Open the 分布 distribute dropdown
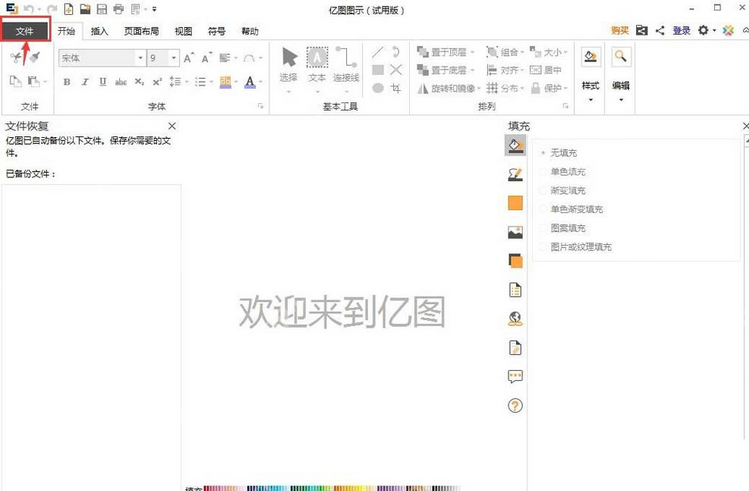The image size is (749, 491). pos(505,88)
